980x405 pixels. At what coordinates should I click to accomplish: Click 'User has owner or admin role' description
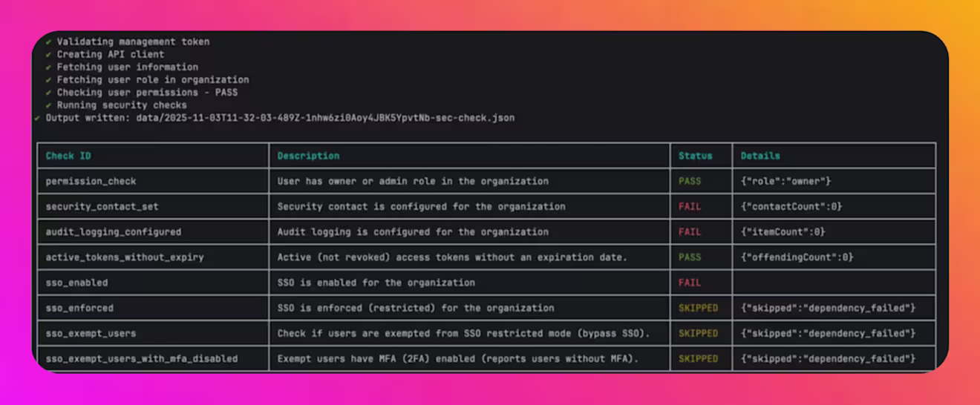(413, 181)
